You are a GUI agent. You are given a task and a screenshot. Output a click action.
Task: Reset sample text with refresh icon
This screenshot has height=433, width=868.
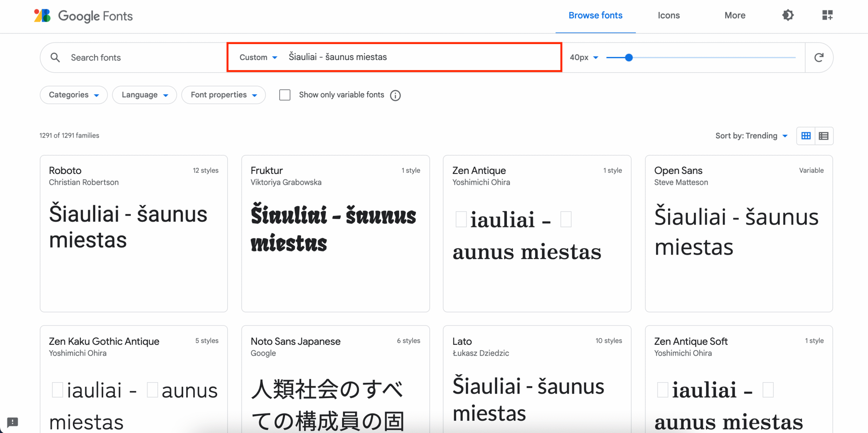(x=819, y=57)
